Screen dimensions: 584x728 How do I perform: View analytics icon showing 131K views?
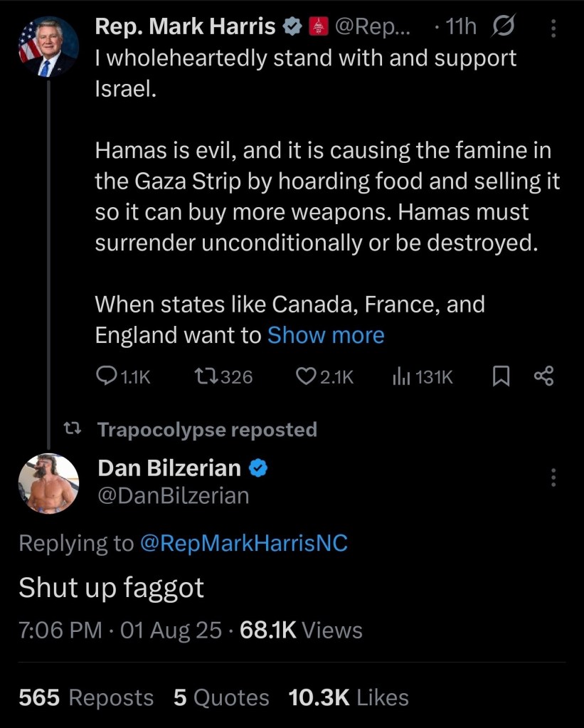[x=400, y=376]
